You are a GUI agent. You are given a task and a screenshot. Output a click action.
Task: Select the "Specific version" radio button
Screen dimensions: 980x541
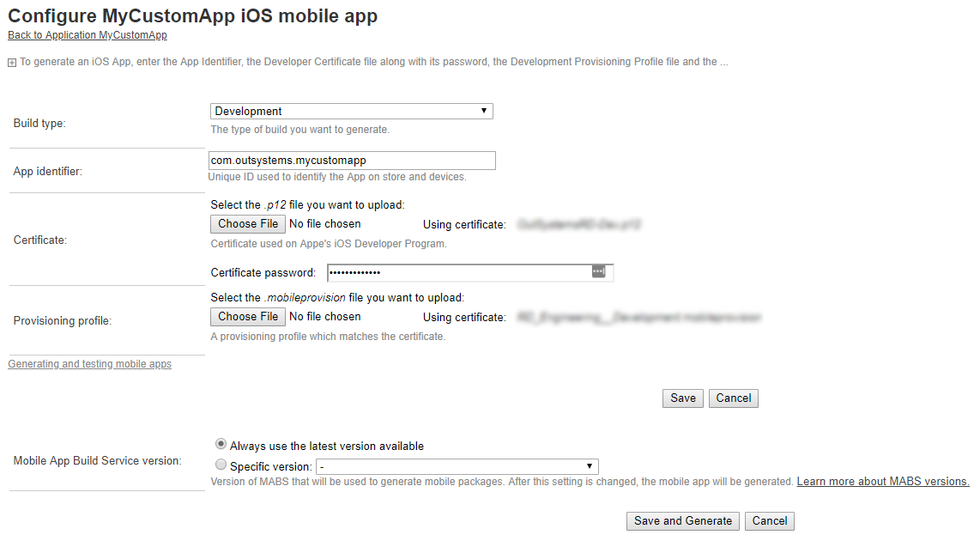(x=221, y=464)
